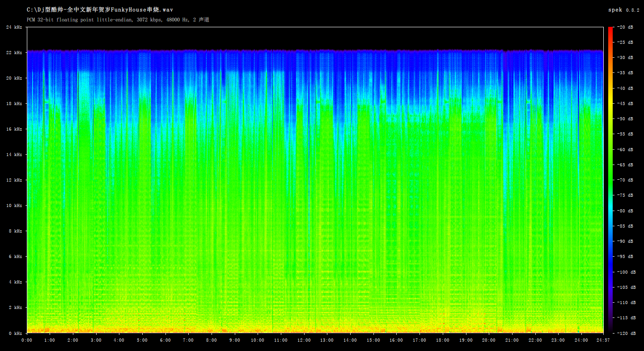644x351 pixels.
Task: Click the 8:00 time axis label
Action: coord(212,340)
